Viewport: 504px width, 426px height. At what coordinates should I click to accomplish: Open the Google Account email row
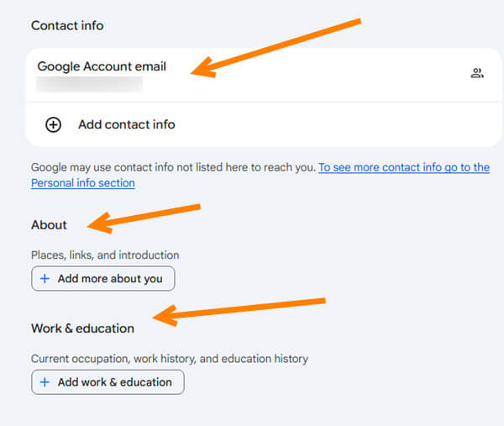click(252, 74)
